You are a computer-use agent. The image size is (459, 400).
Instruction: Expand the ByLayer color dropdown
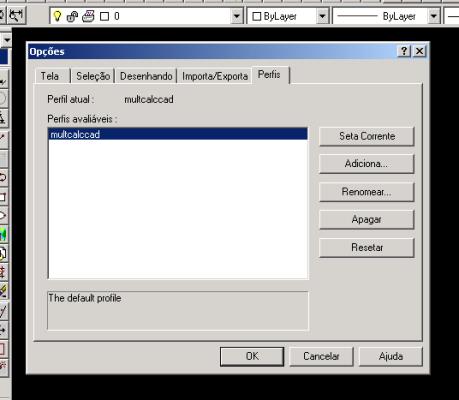322,16
